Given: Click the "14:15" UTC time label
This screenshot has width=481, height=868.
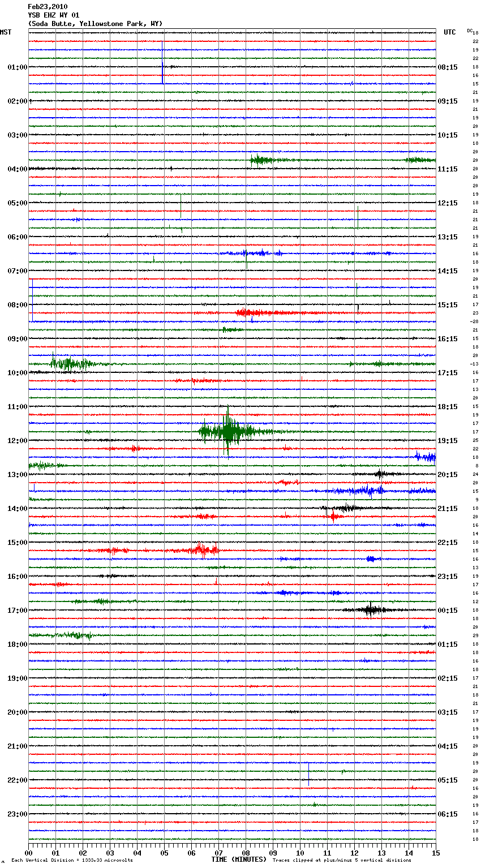Looking at the screenshot, I should [x=448, y=271].
